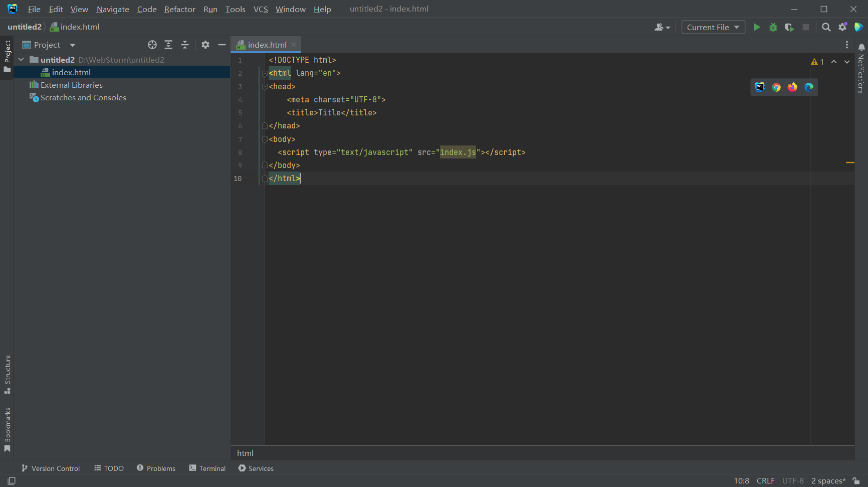Click the 10:8 line position indicator
This screenshot has width=868, height=487.
pos(741,480)
